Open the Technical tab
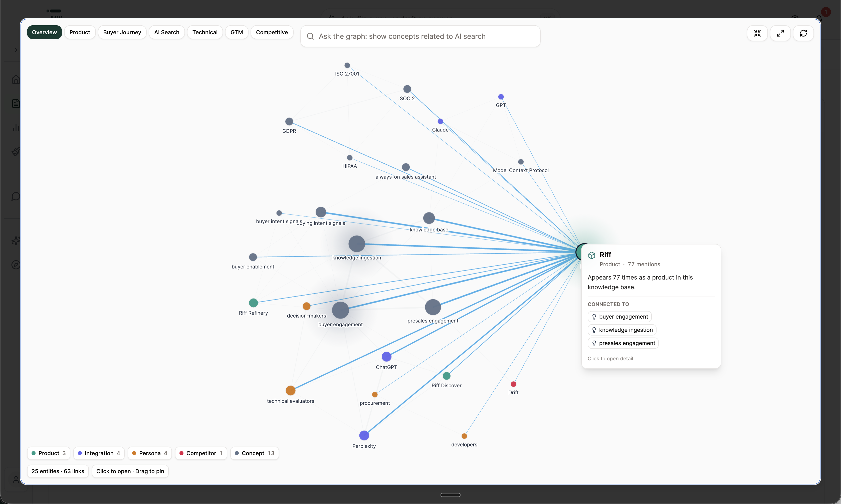This screenshot has height=504, width=841. tap(205, 32)
